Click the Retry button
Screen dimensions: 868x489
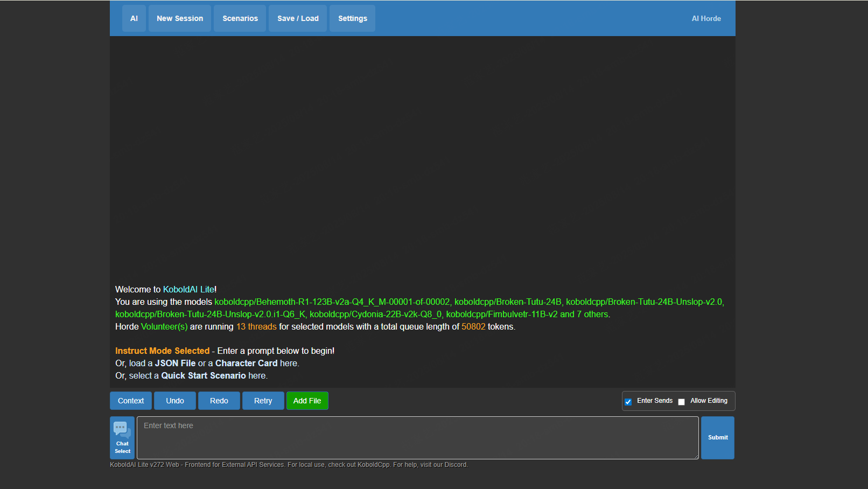[x=263, y=401]
